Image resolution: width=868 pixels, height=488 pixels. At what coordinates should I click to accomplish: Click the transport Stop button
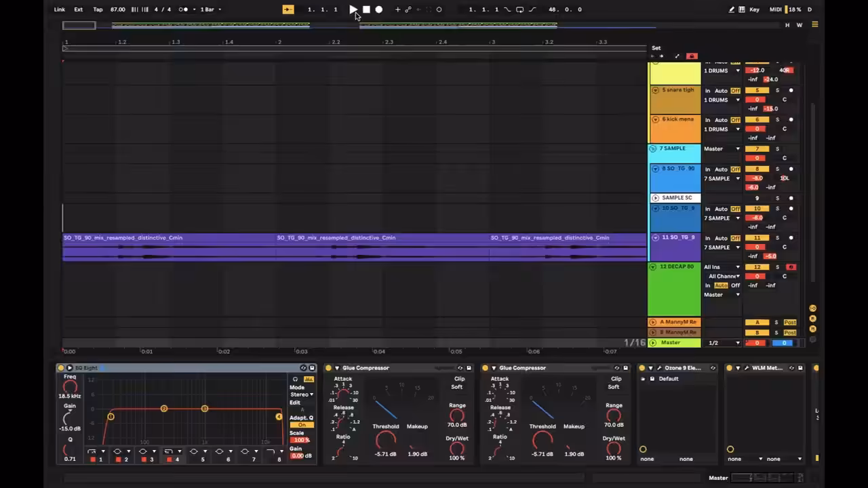(366, 9)
